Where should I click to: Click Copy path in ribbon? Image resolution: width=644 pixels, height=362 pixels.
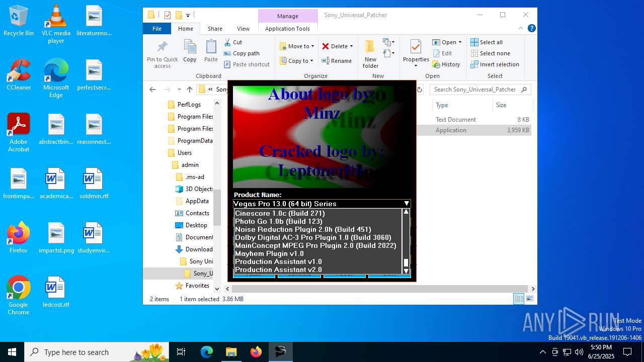[x=242, y=53]
